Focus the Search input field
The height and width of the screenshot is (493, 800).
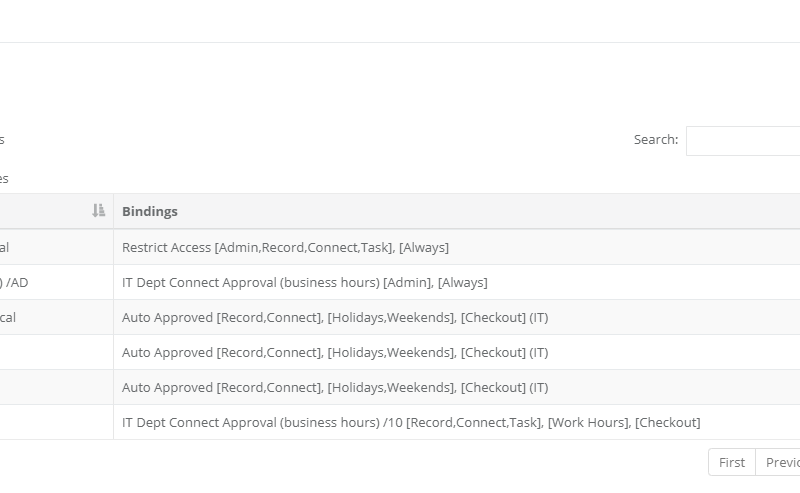[x=742, y=141]
